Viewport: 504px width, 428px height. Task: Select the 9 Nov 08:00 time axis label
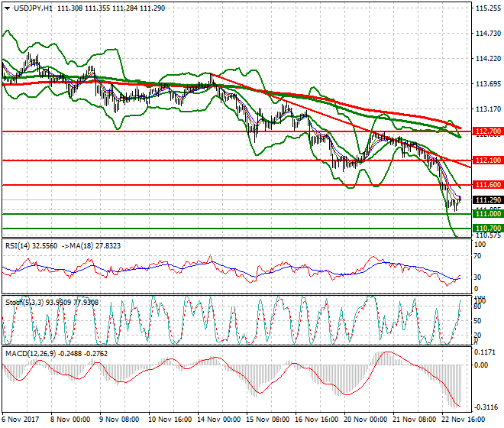pos(119,420)
